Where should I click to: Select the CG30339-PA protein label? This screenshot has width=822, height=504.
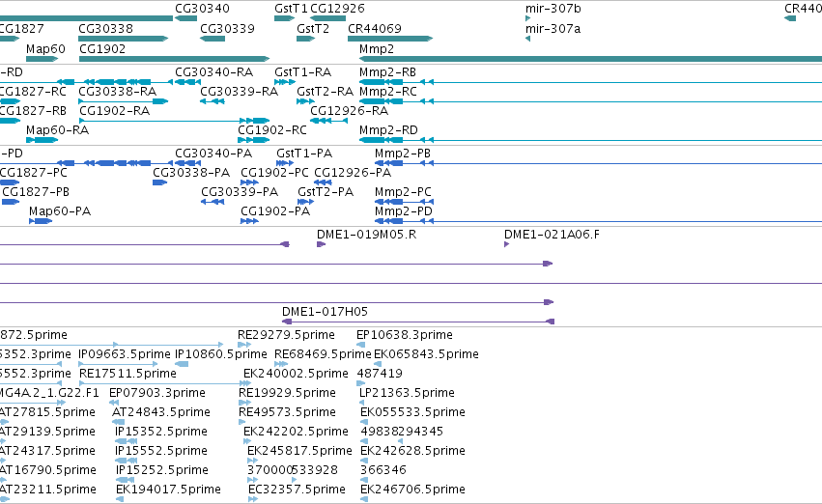[x=240, y=192]
